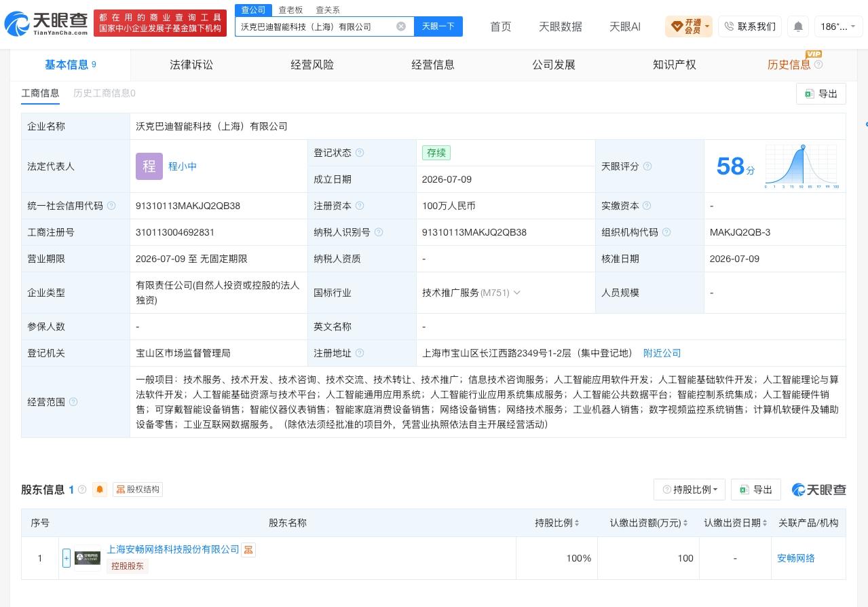Open the 经营信息 tab
868x607 pixels.
[x=433, y=65]
